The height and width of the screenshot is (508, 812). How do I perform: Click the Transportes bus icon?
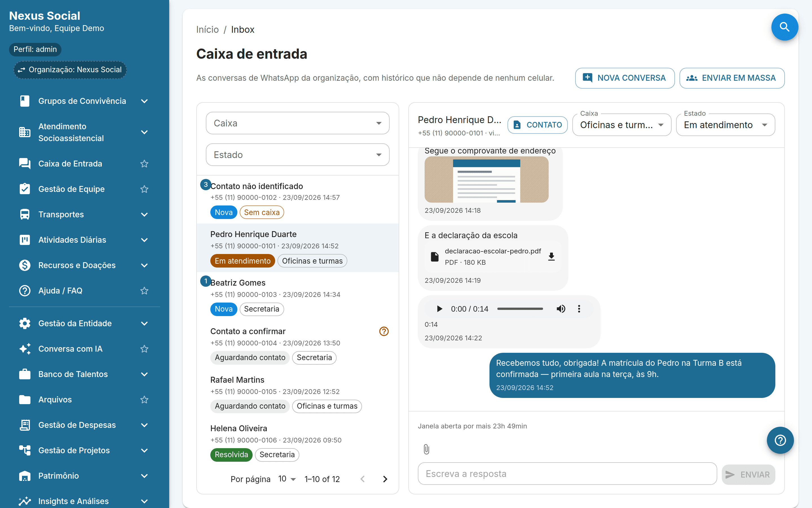[25, 214]
